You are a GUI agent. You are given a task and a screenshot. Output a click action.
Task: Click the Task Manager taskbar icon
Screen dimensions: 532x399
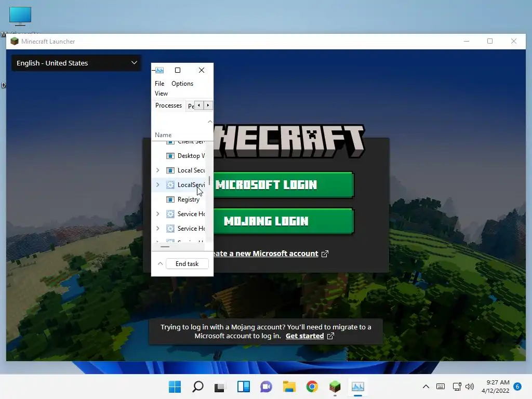pos(357,387)
